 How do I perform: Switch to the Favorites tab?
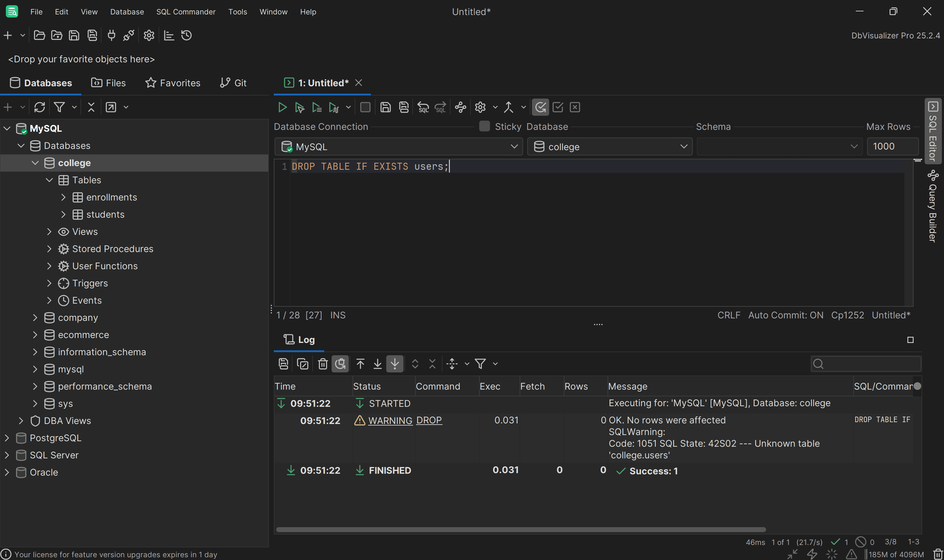173,83
